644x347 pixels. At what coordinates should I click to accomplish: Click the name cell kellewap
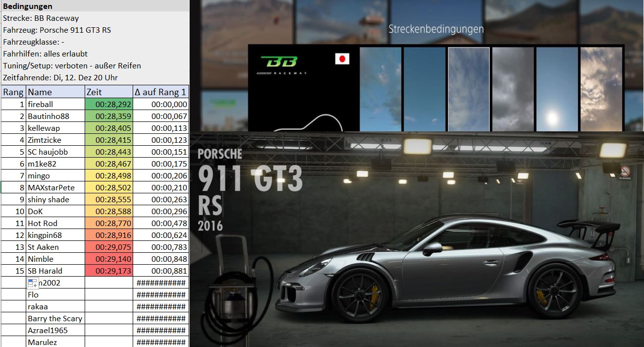tap(55, 128)
